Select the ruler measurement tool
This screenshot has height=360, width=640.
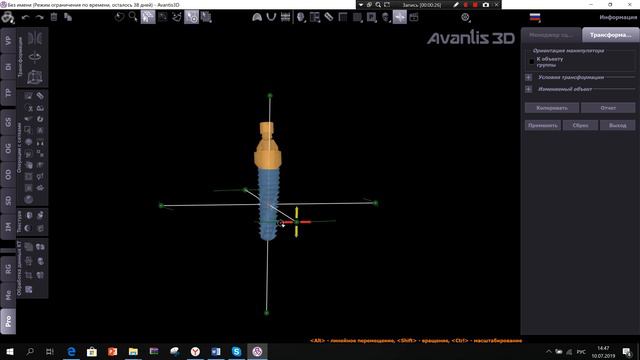point(329,17)
